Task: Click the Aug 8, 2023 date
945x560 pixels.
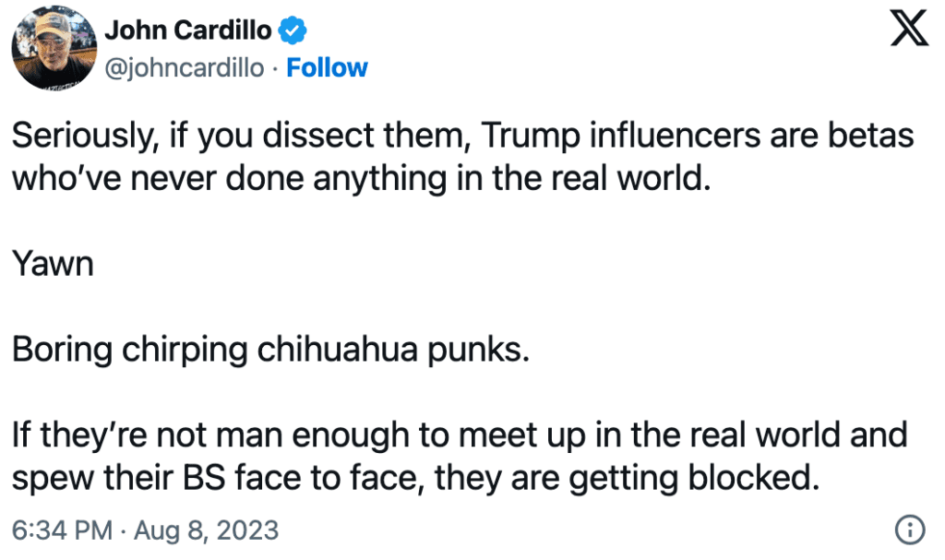Action: click(209, 530)
